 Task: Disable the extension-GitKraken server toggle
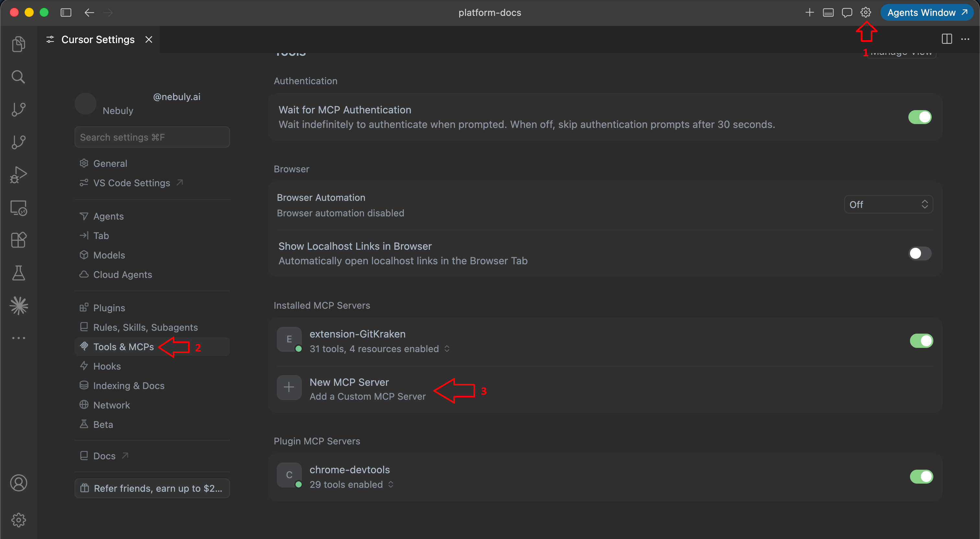tap(921, 341)
